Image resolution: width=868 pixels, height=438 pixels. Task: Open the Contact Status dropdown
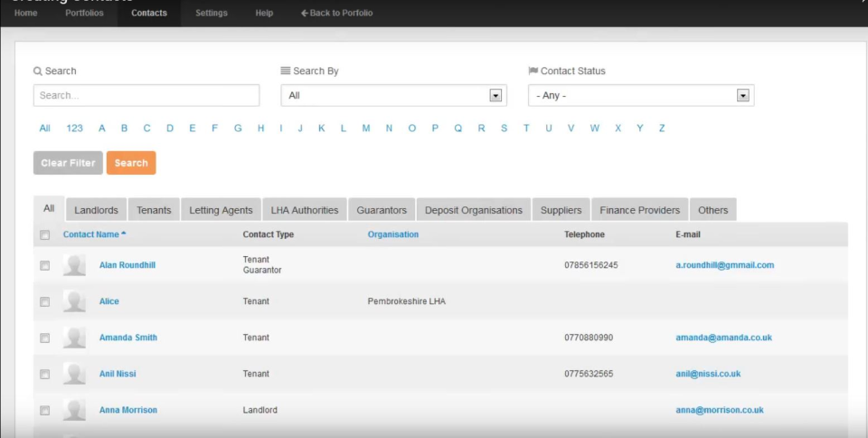[641, 95]
